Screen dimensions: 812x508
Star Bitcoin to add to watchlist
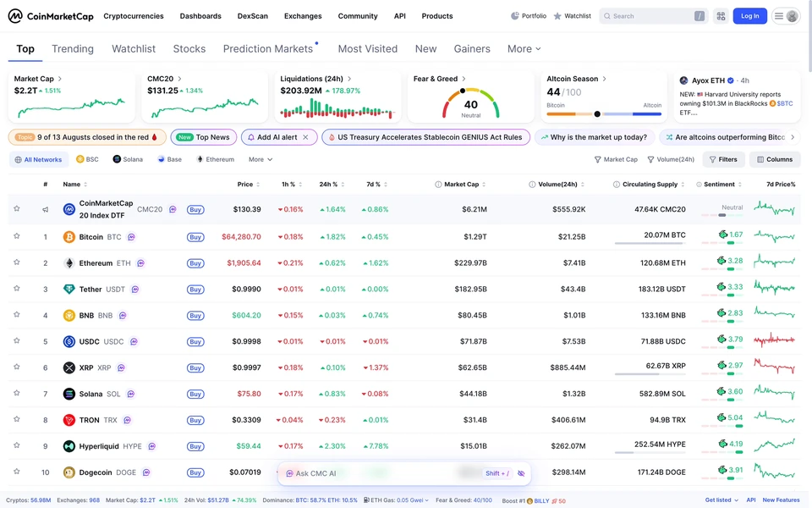[17, 236]
